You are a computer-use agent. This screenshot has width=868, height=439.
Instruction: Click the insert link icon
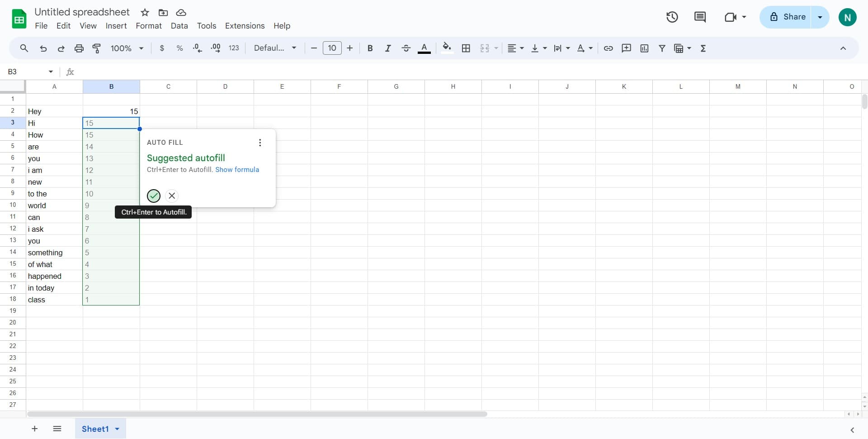tap(608, 48)
